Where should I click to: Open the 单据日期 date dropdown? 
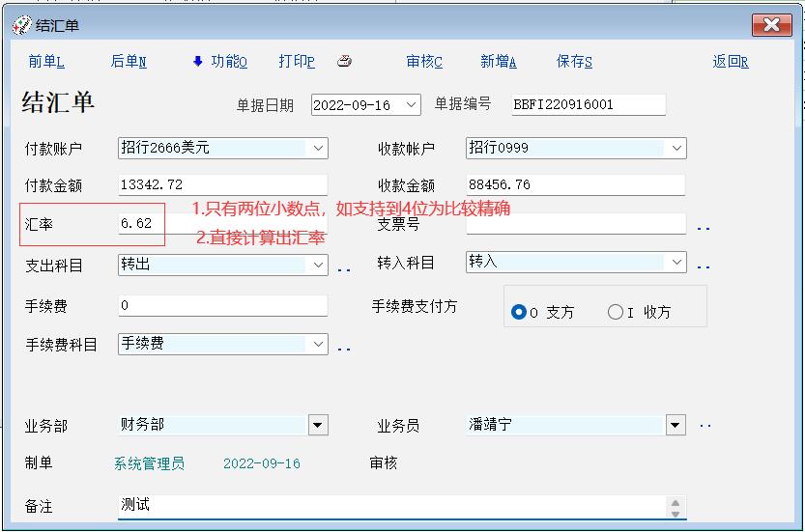412,104
